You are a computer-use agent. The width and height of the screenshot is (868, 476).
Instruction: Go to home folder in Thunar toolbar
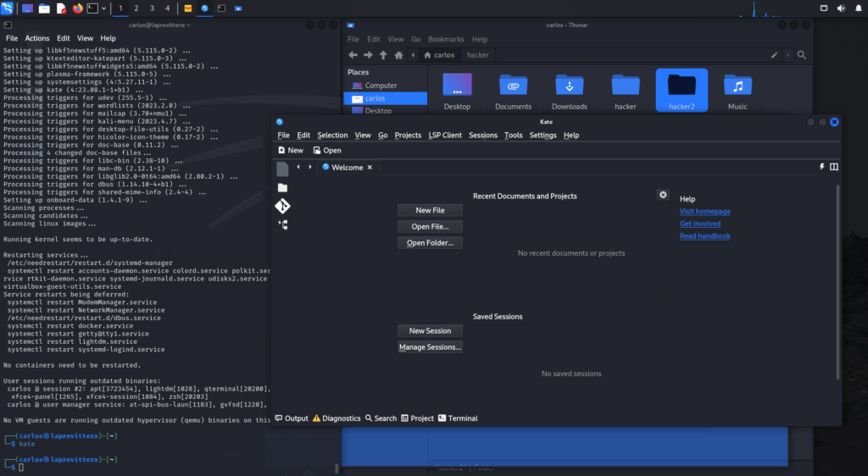pos(398,55)
